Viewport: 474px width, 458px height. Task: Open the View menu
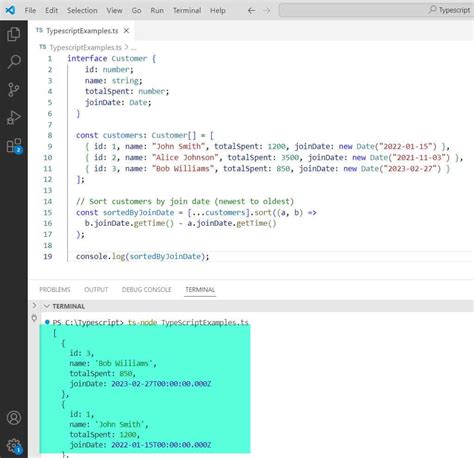click(x=114, y=11)
